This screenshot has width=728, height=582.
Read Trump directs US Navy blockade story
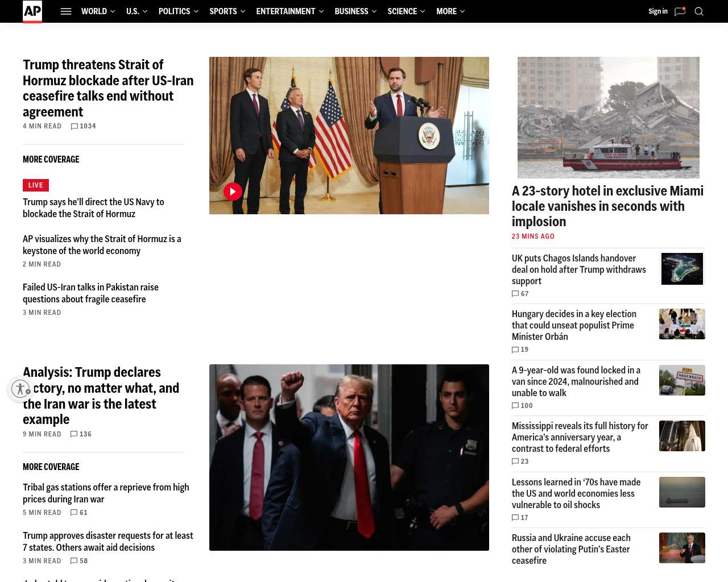pos(93,208)
